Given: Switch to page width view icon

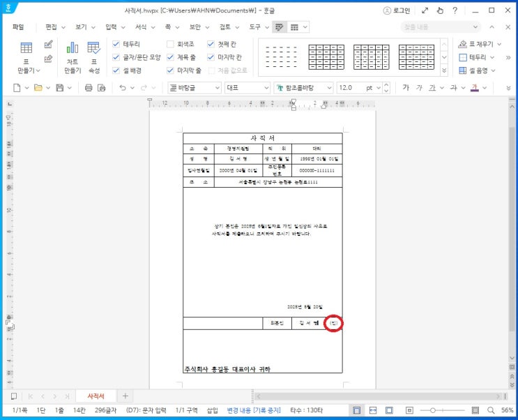Looking at the screenshot, I should [373, 410].
